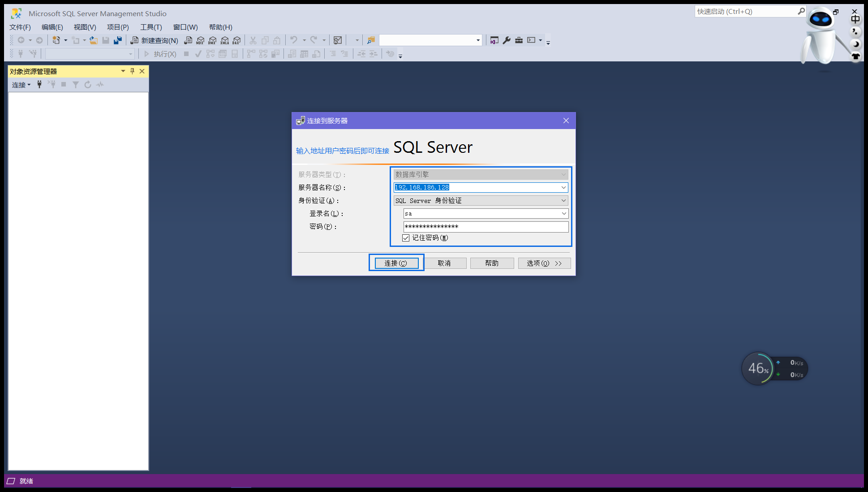Open the Login name (登录名) dropdown arrow
The image size is (868, 492).
(564, 213)
